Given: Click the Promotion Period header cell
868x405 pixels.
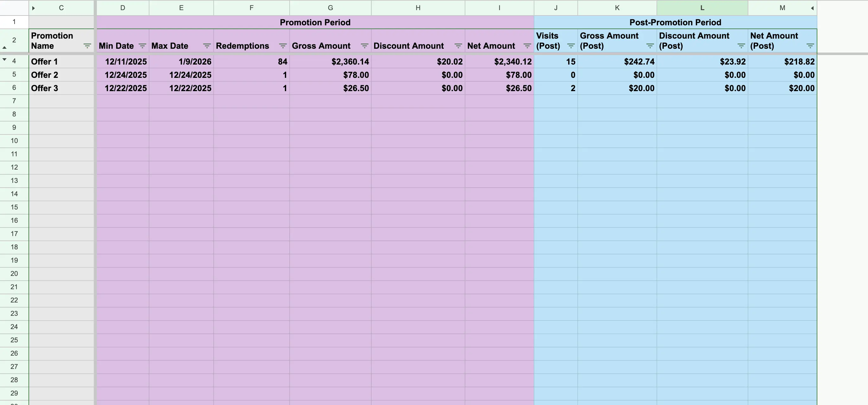Looking at the screenshot, I should 315,22.
